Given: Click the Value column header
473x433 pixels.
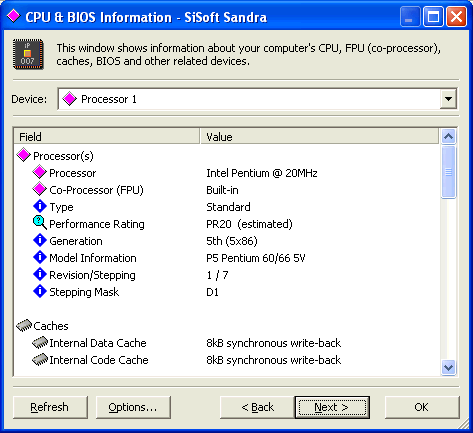Looking at the screenshot, I should [319, 137].
